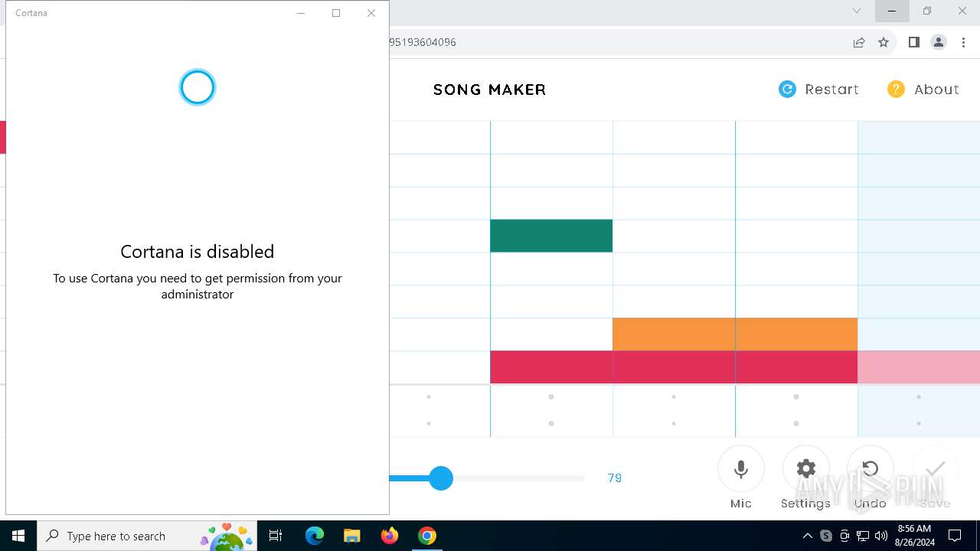Click the URL text in Chrome address bar
Screen dimensions: 980x551
pos(423,42)
